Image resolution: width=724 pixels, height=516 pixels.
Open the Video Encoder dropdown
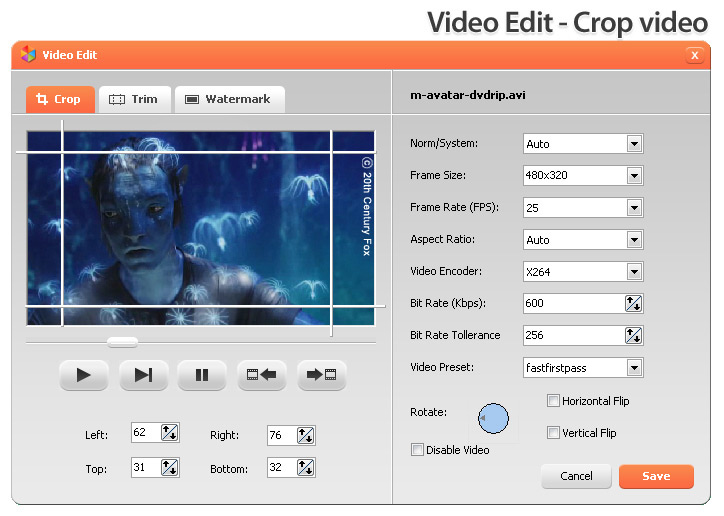coord(634,272)
